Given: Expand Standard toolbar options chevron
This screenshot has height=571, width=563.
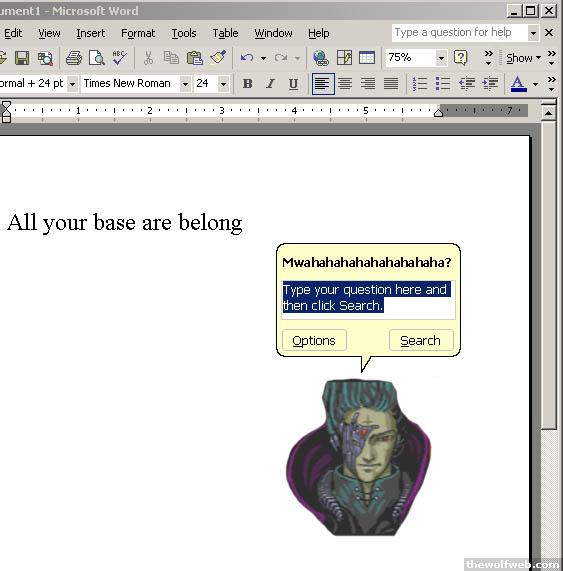Looking at the screenshot, I should pyautogui.click(x=489, y=58).
